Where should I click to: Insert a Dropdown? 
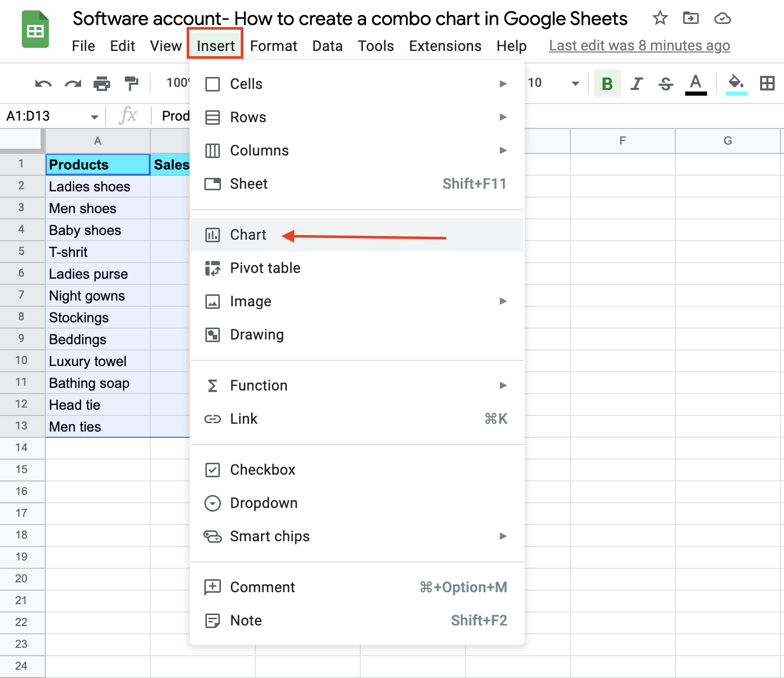coord(357,503)
